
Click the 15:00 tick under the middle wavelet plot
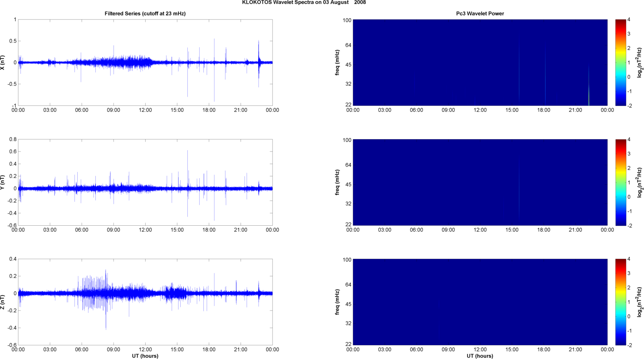click(512, 230)
